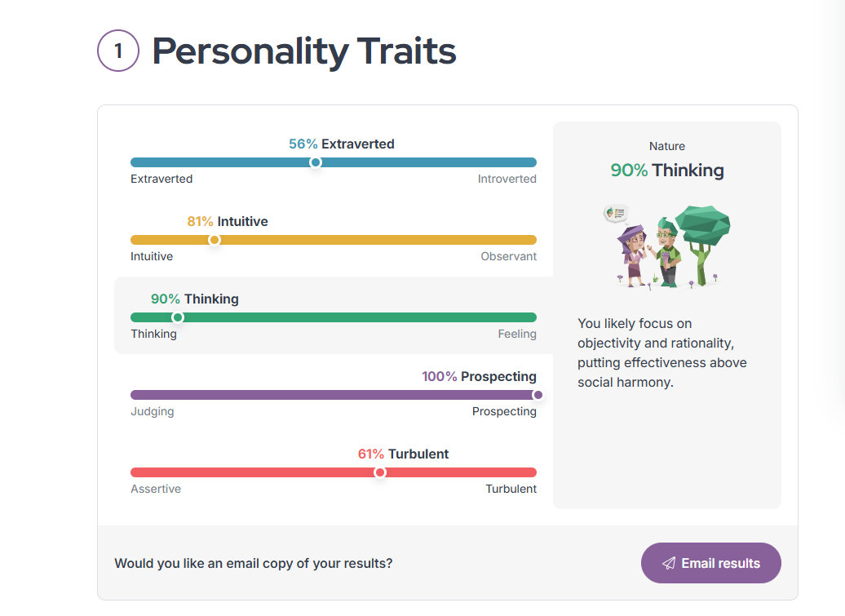Click the paper plane icon on Email results
845x616 pixels.
tap(669, 563)
